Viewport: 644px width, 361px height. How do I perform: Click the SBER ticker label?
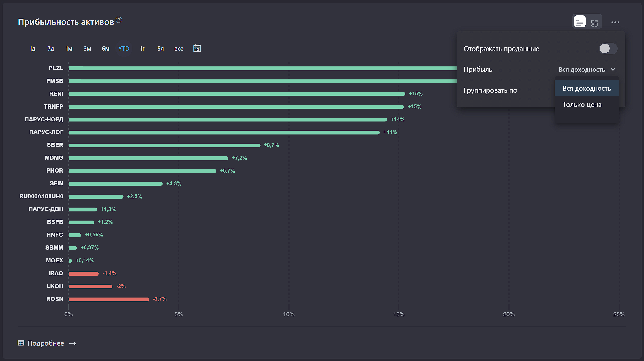click(x=55, y=145)
